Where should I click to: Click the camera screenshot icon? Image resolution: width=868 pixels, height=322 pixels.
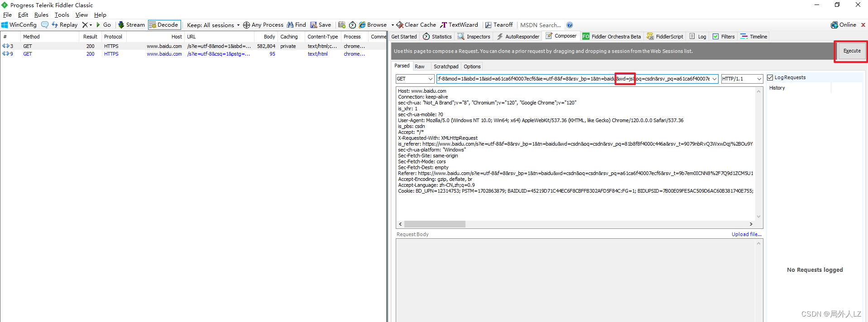click(x=342, y=25)
